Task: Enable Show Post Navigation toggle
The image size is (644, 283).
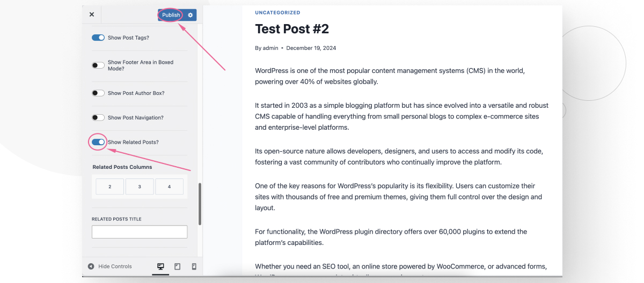Action: point(98,118)
